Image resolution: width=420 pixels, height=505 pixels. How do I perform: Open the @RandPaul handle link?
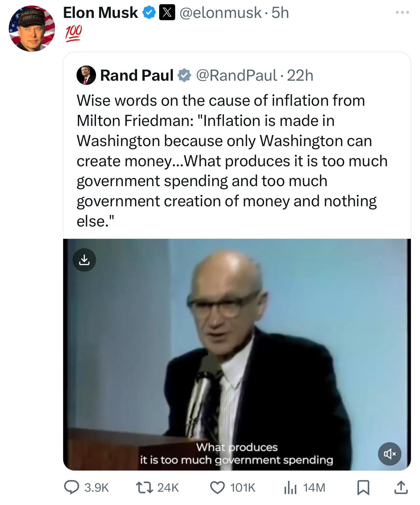(236, 75)
